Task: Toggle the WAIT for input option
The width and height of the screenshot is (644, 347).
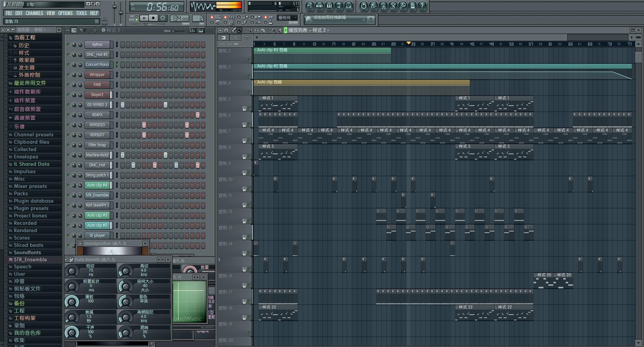Action: pos(225,23)
